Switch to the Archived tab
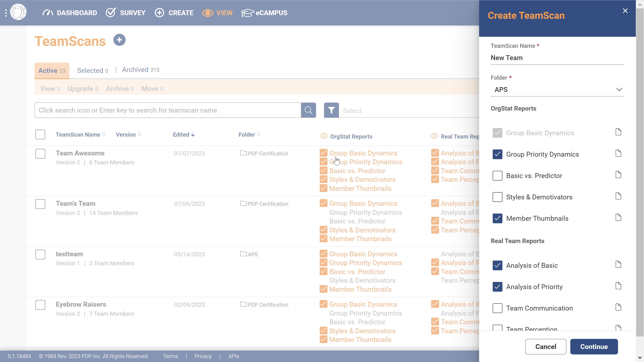The height and width of the screenshot is (362, 644). [135, 70]
